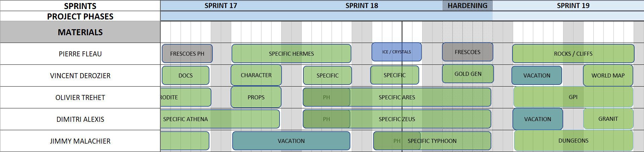Select the PROPS task block

point(256,97)
